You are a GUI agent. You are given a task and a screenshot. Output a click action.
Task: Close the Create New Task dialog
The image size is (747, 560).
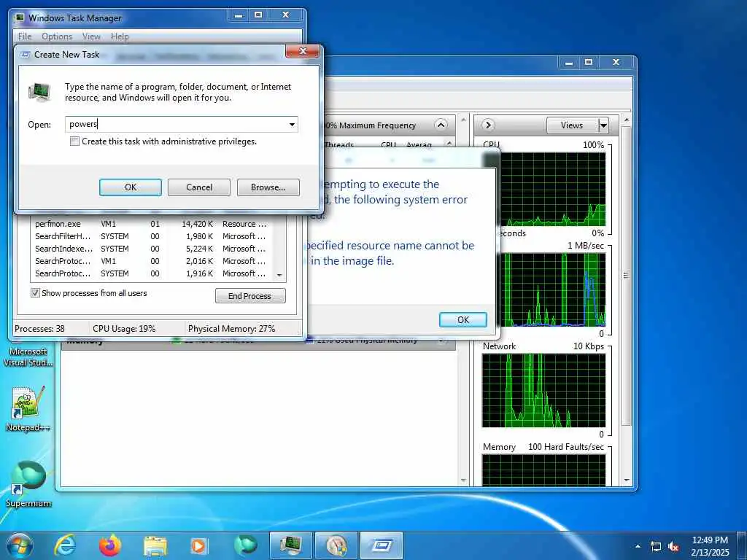click(x=302, y=52)
